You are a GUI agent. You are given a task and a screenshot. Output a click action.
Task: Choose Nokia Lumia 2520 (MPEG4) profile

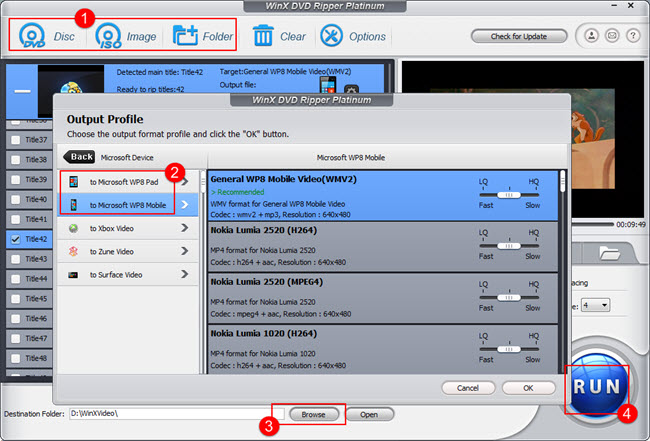coord(383,298)
